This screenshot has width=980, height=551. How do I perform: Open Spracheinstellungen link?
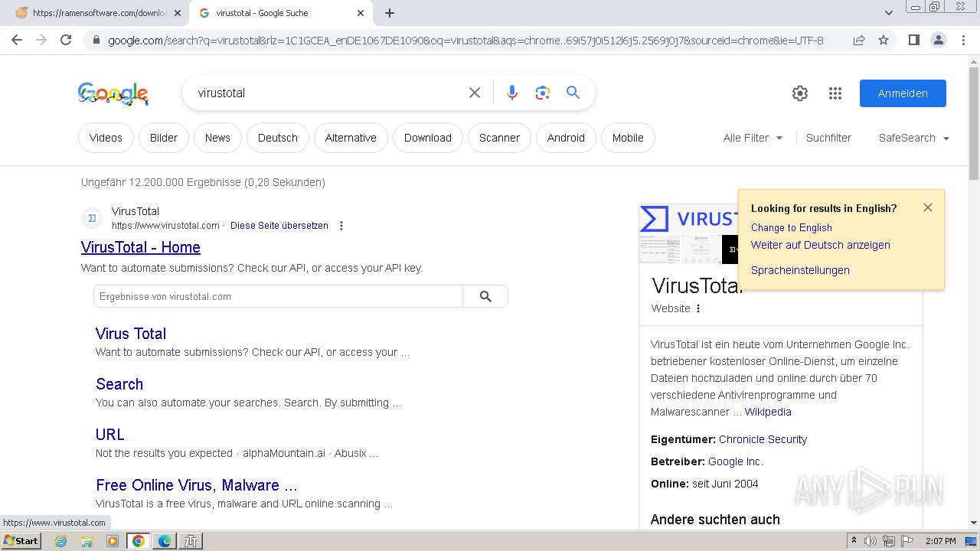point(800,270)
